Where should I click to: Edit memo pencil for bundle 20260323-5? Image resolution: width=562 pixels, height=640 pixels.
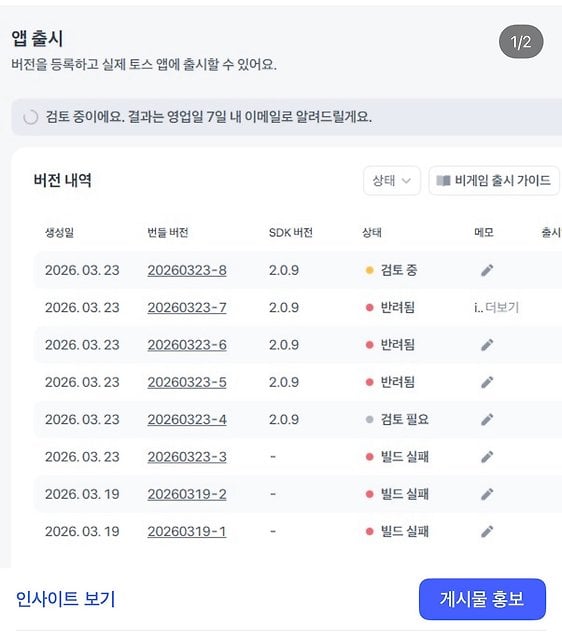(x=487, y=382)
